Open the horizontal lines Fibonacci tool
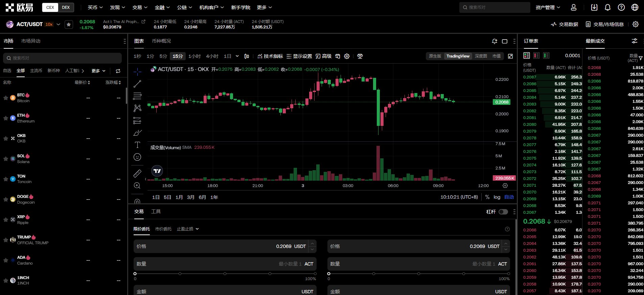 point(137,96)
